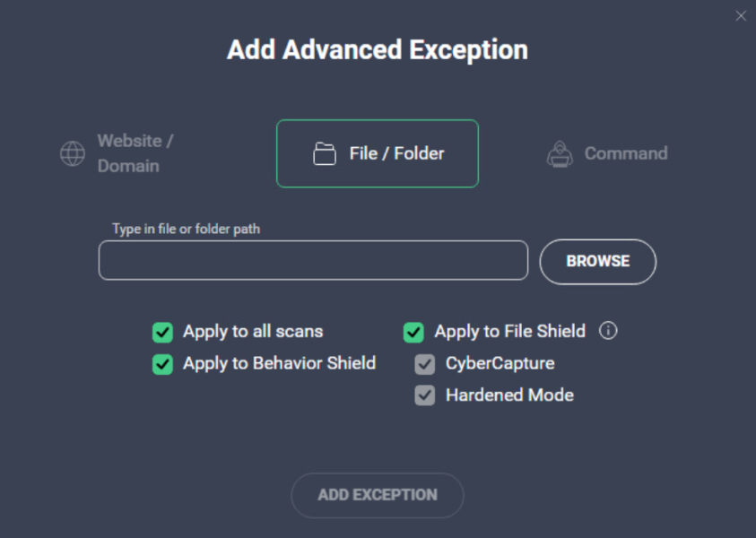This screenshot has height=538, width=756.
Task: Toggle the Hardened Mode checkbox
Action: point(424,395)
